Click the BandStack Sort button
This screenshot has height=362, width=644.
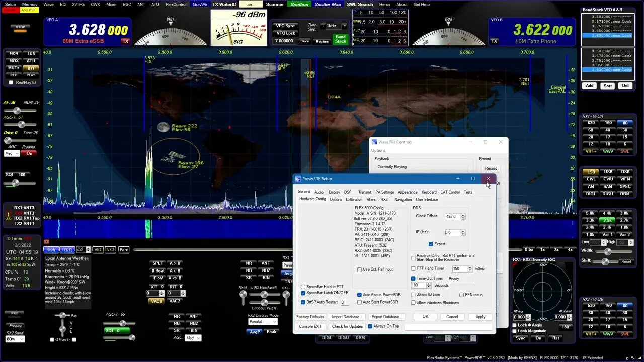608,86
